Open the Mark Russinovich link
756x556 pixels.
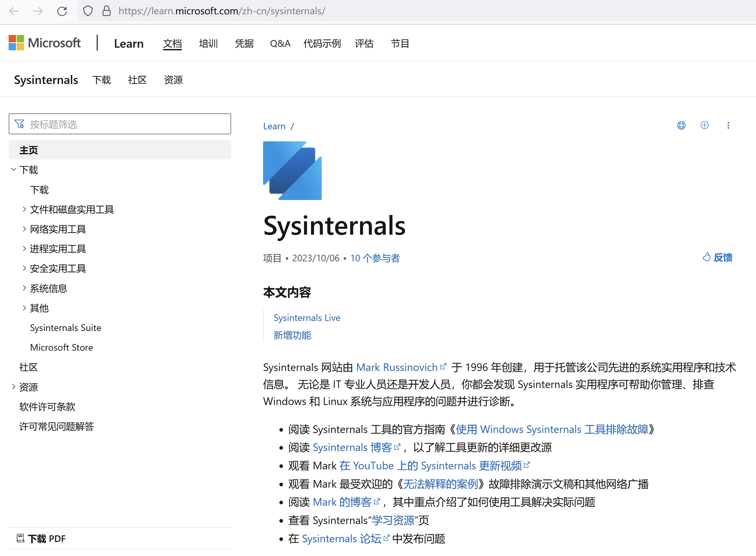(397, 367)
